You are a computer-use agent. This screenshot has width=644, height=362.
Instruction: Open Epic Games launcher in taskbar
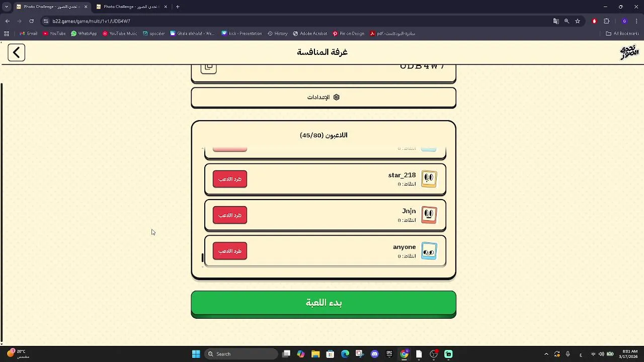(x=389, y=354)
